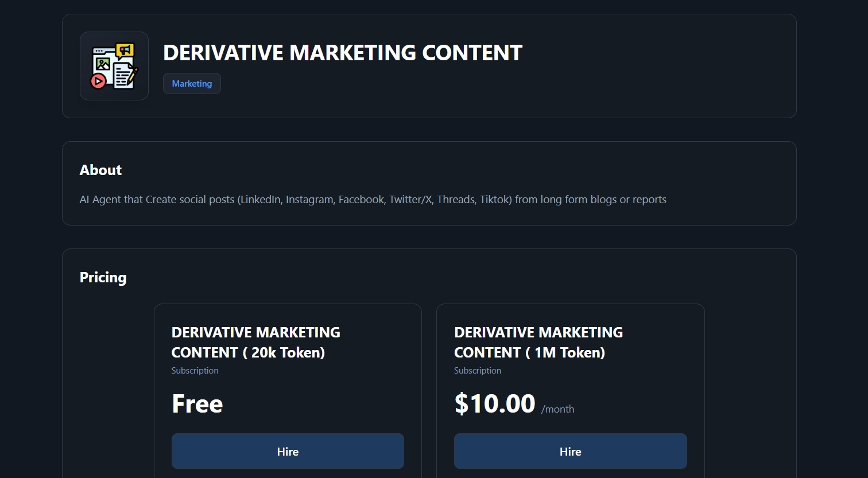Click Subscription label under 20k Token plan
The width and height of the screenshot is (868, 478).
[195, 371]
